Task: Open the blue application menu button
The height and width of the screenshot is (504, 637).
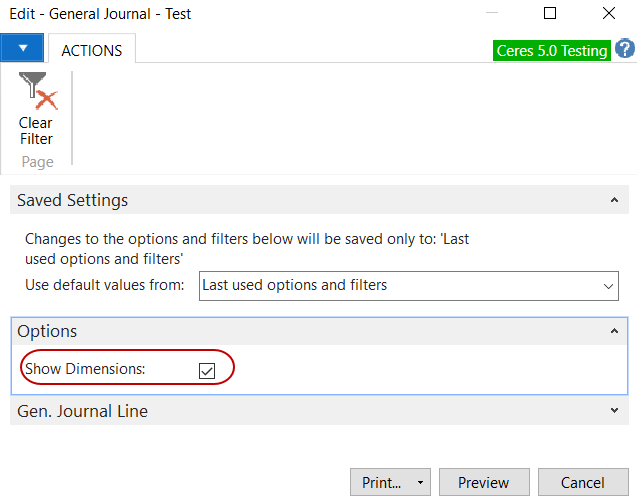Action: point(22,48)
